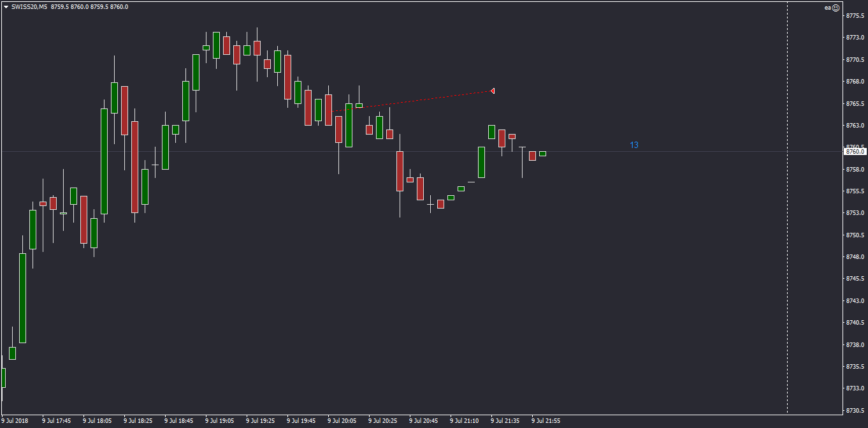
Task: Click time axis label 9 Jul 18:45
Action: point(179,421)
